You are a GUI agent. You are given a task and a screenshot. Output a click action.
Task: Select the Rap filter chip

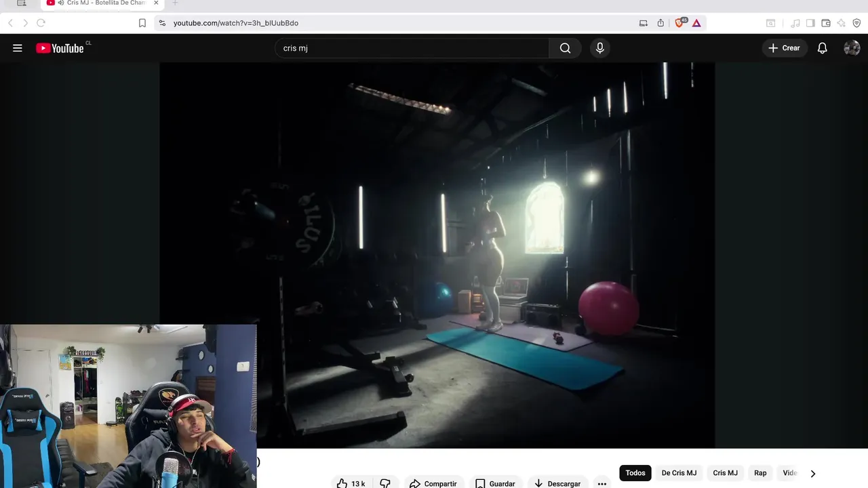coord(760,473)
